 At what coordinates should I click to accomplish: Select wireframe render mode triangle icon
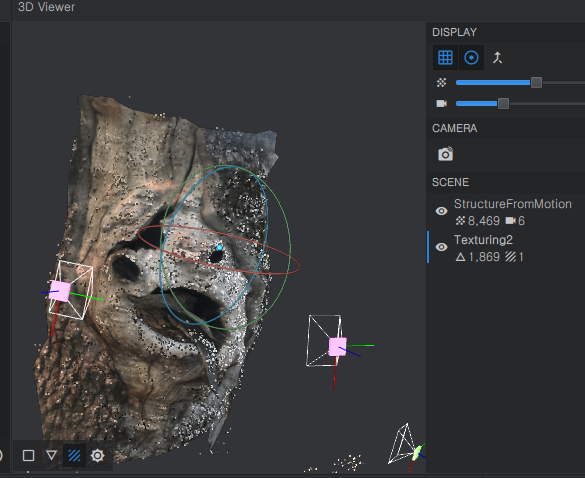click(51, 455)
